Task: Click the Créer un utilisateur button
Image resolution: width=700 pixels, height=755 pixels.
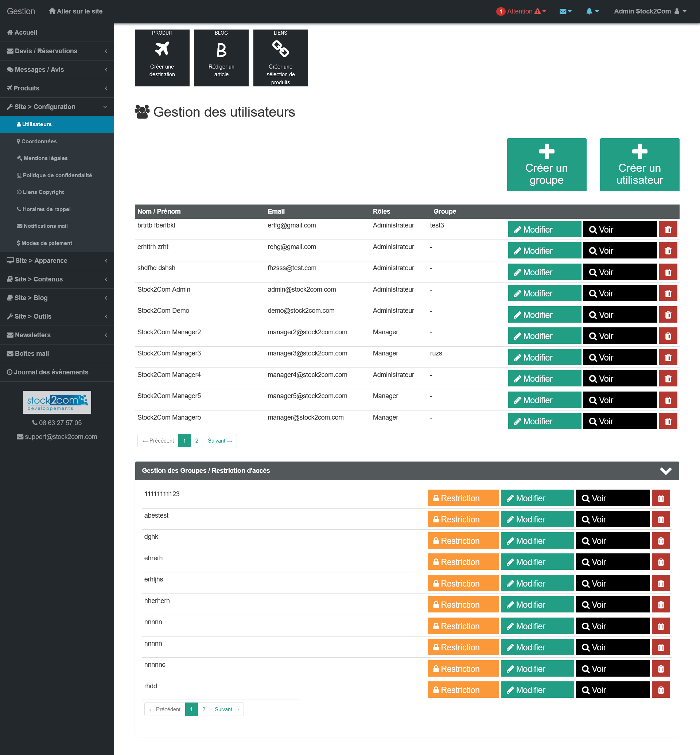Action: 639,164
